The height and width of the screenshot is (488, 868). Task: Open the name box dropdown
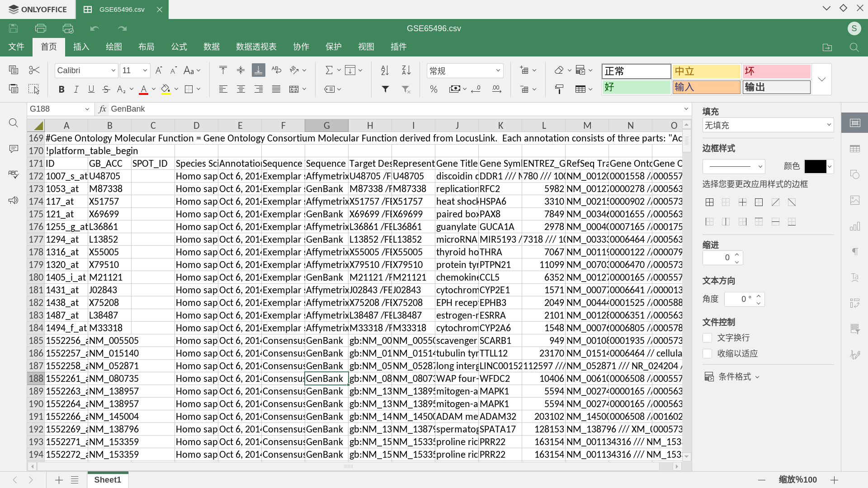pyautogui.click(x=87, y=109)
